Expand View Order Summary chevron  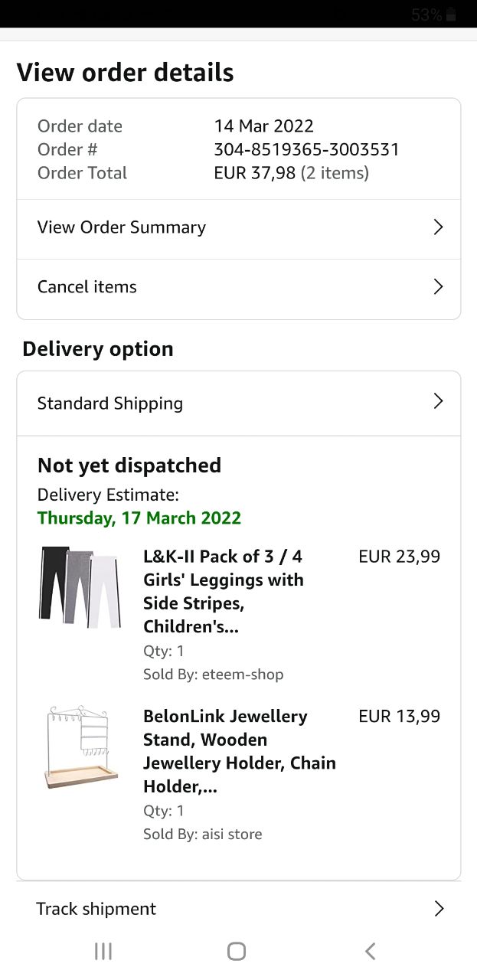(x=438, y=227)
